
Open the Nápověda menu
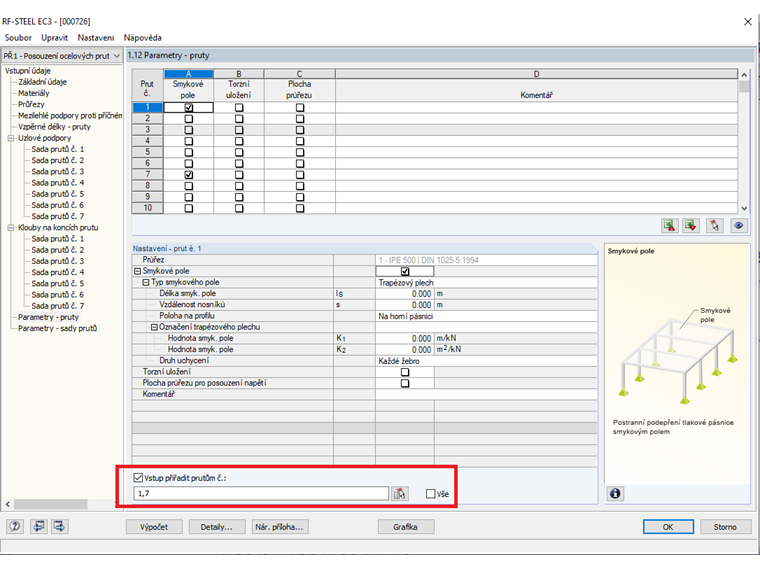[x=142, y=38]
